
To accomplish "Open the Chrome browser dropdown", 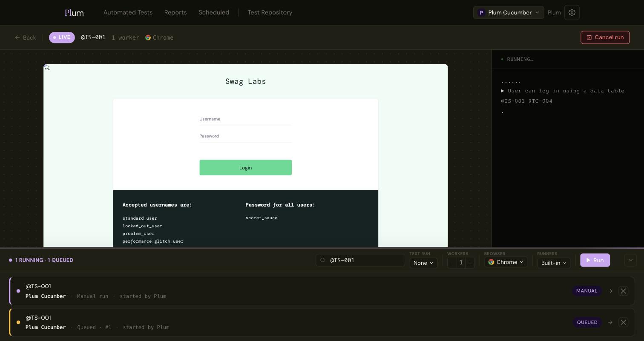I will tap(506, 262).
